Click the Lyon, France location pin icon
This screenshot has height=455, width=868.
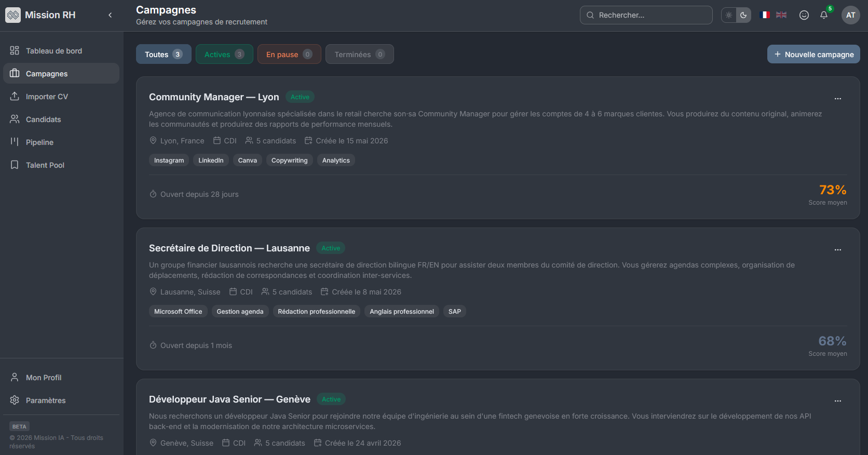[x=153, y=140]
